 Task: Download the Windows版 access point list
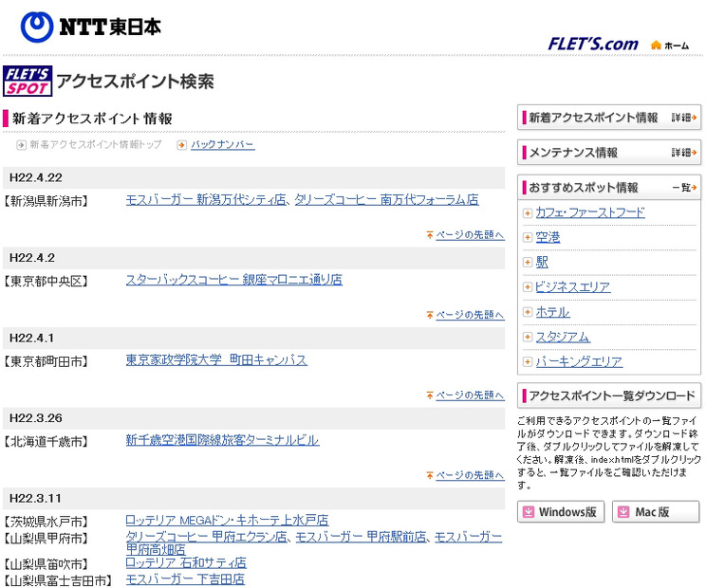[561, 512]
